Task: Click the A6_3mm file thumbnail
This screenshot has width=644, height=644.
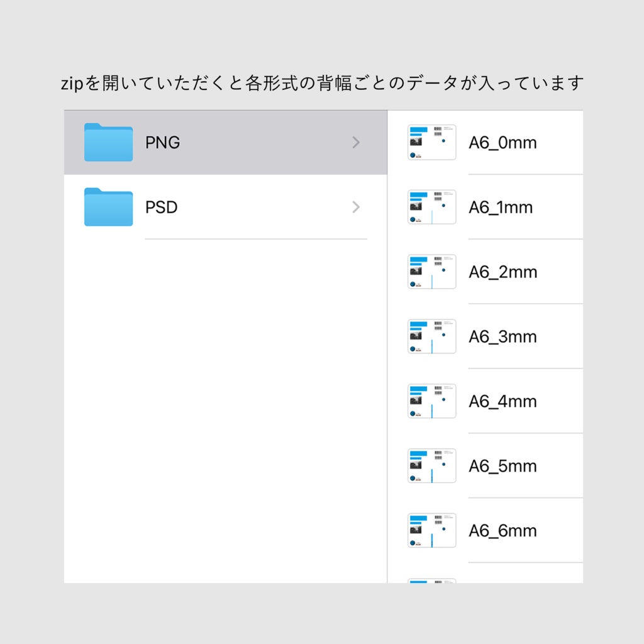Action: (x=431, y=336)
